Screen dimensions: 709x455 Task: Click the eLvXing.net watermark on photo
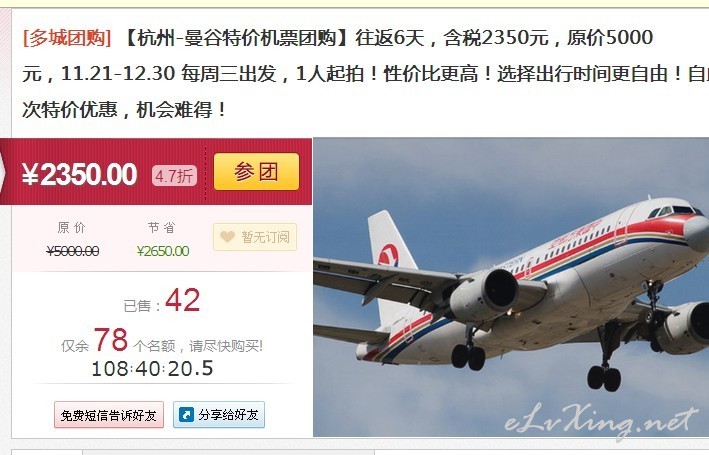click(x=601, y=421)
